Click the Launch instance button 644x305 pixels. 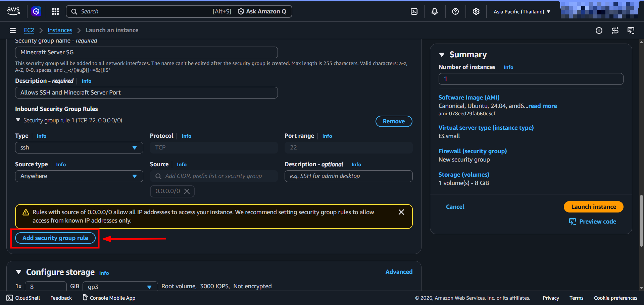pos(594,207)
